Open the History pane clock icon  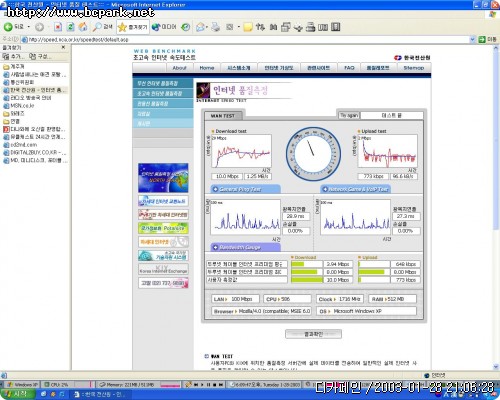[186, 27]
